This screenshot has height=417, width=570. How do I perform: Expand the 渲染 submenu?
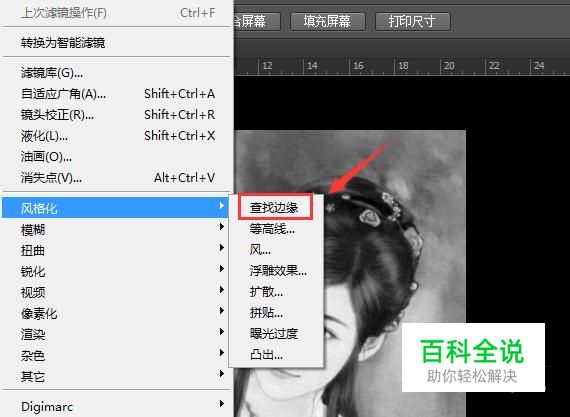click(x=116, y=334)
